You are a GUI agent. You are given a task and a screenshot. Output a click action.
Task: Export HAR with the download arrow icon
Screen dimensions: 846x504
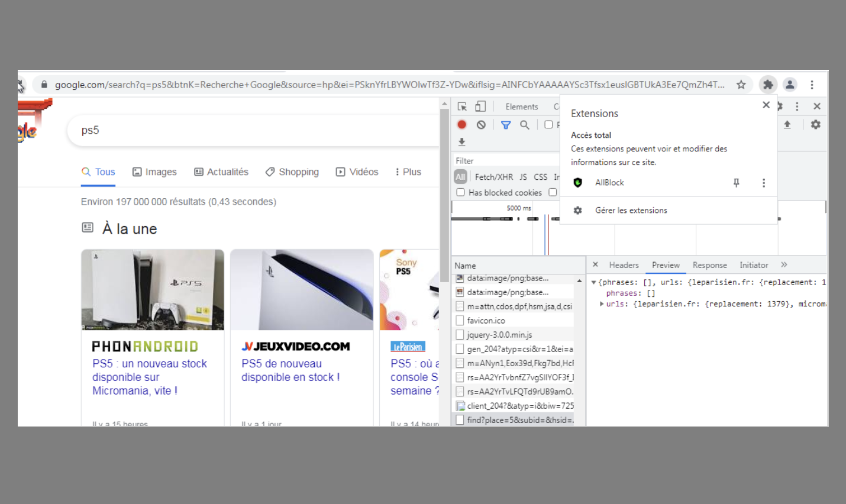tap(462, 142)
